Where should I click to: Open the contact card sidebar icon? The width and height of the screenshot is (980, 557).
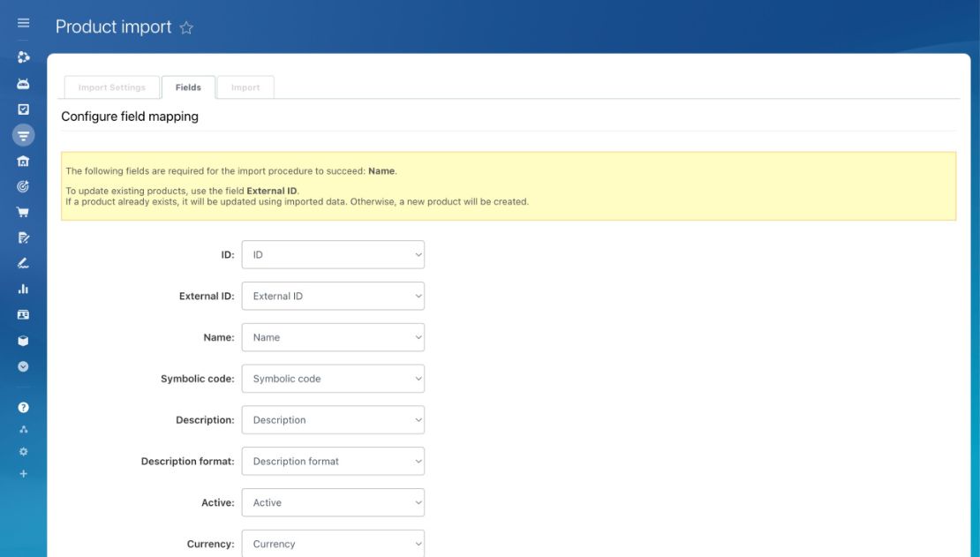[x=23, y=314]
